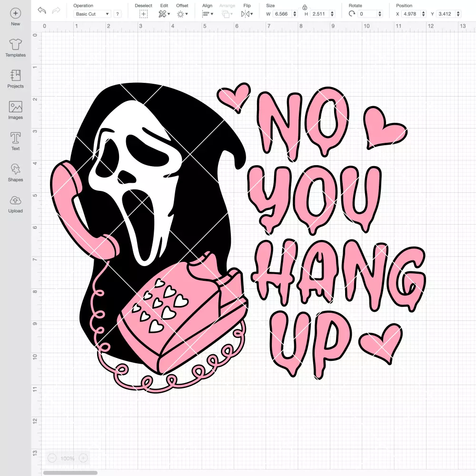Viewport: 476px width, 476px height.
Task: Add a Text element from sidebar
Action: click(16, 141)
